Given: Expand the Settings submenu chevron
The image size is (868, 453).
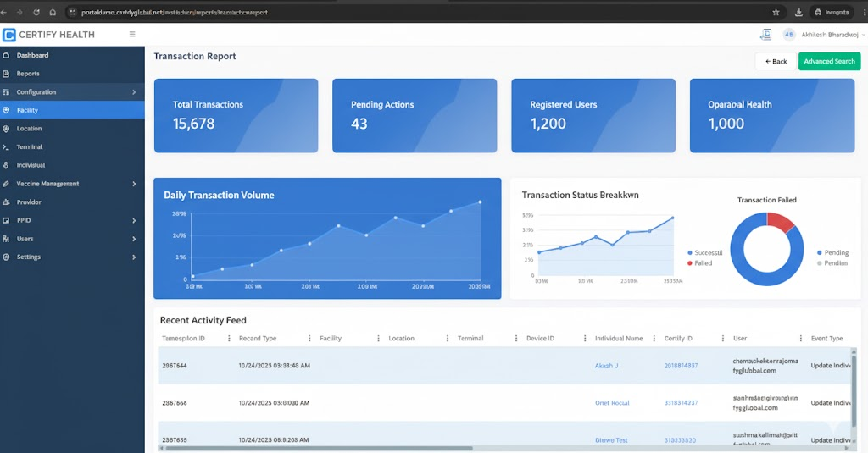Looking at the screenshot, I should point(134,257).
